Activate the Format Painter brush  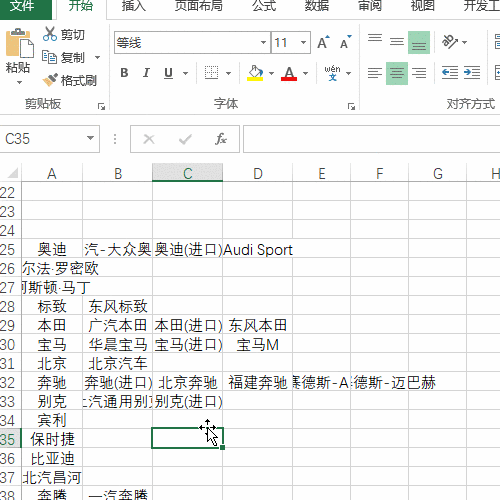50,80
